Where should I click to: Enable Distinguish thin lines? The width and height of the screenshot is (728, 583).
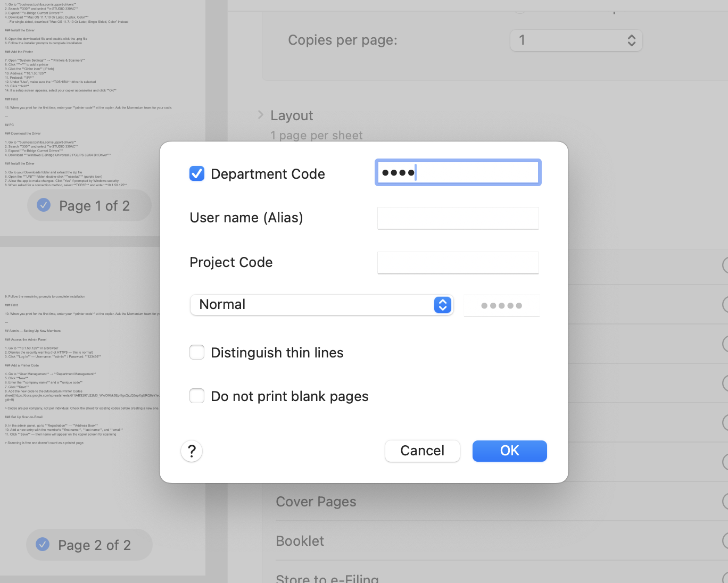197,352
